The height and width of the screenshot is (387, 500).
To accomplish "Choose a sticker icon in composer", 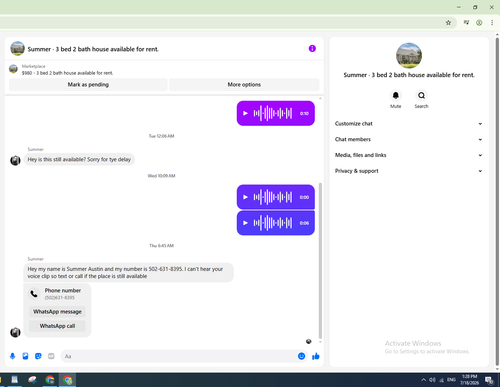I will [x=38, y=356].
